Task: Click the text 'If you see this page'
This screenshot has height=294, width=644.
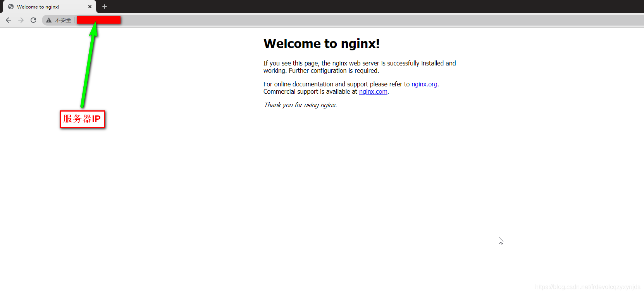Action: (x=291, y=63)
